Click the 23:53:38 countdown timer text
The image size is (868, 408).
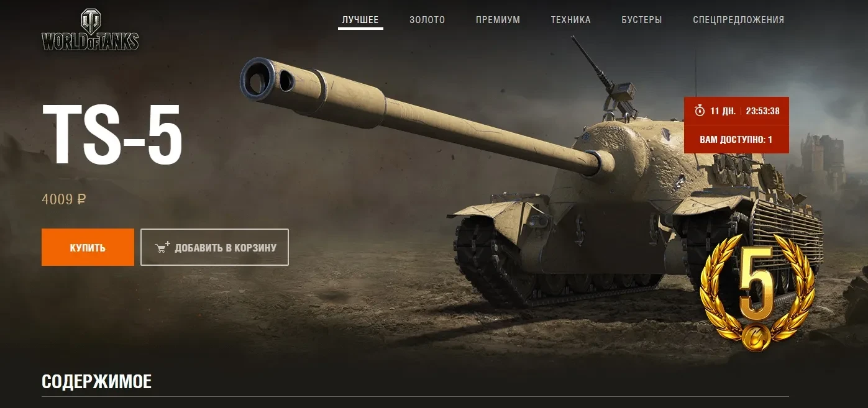click(x=763, y=111)
